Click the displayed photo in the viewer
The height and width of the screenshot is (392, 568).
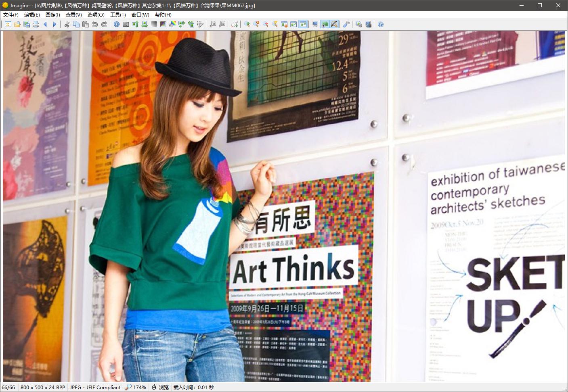(x=284, y=206)
